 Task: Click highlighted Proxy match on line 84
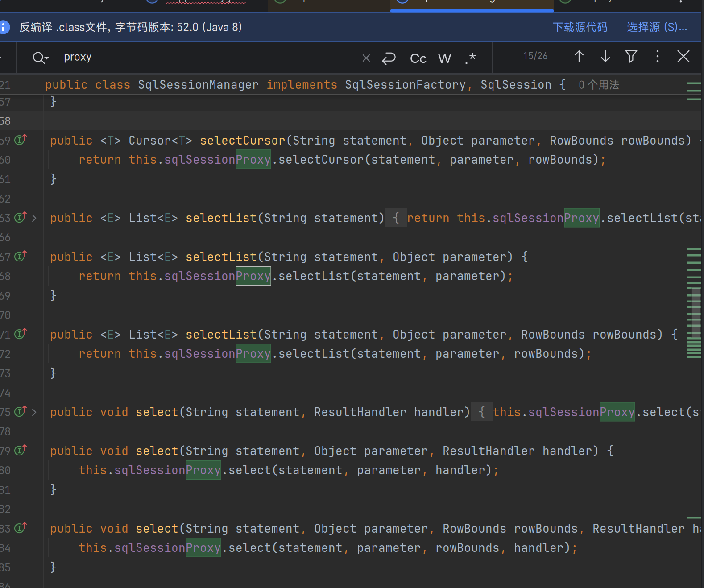click(x=203, y=548)
